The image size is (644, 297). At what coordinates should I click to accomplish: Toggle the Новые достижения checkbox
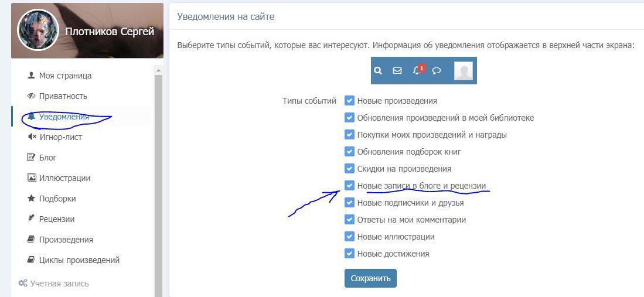click(x=349, y=254)
